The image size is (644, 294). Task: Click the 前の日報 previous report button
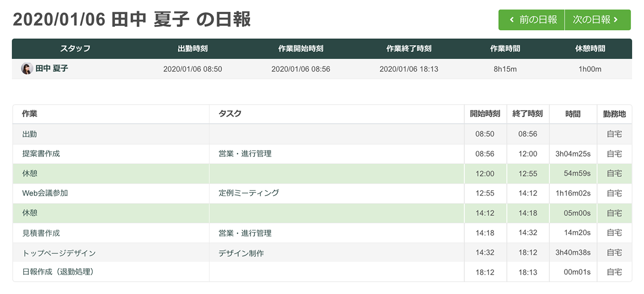(532, 20)
